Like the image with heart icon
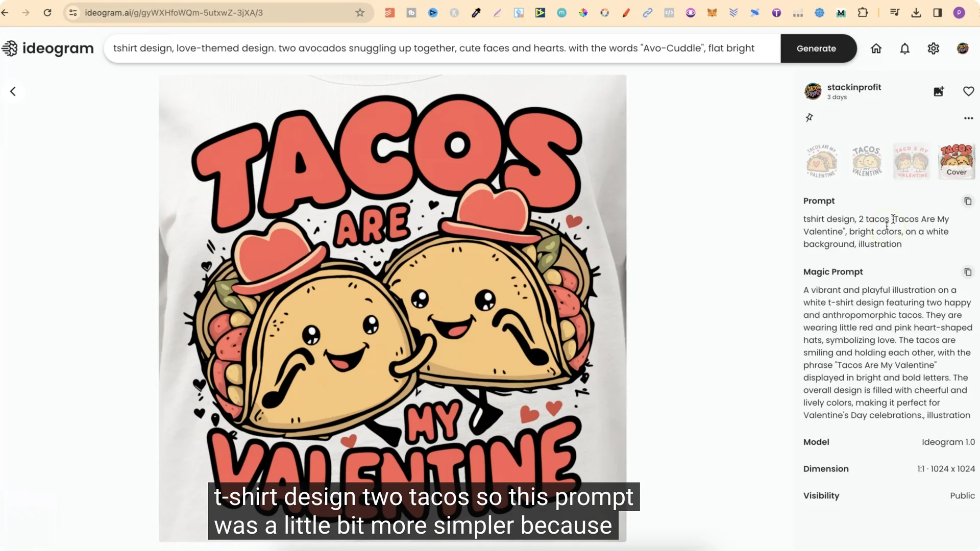980x551 pixels. [x=968, y=91]
